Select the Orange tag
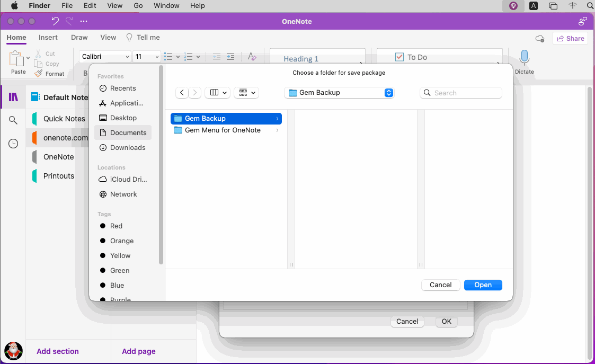Screen dimensions: 595x364 coord(123,241)
